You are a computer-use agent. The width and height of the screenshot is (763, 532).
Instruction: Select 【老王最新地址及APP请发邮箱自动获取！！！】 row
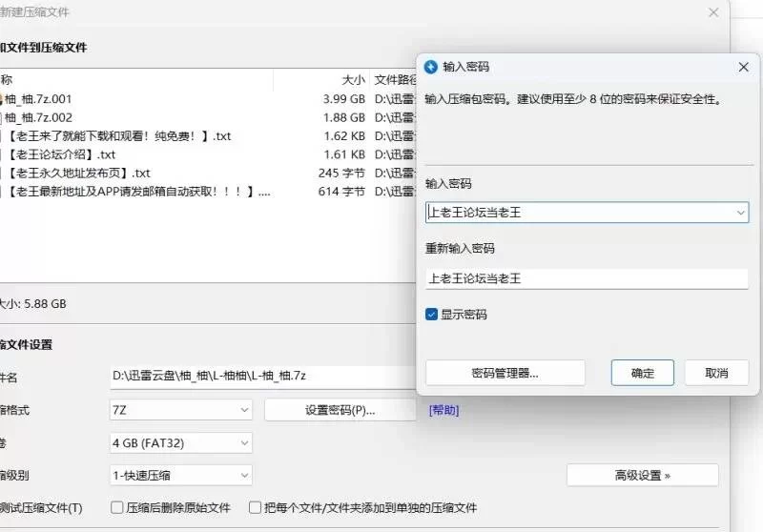click(208, 192)
